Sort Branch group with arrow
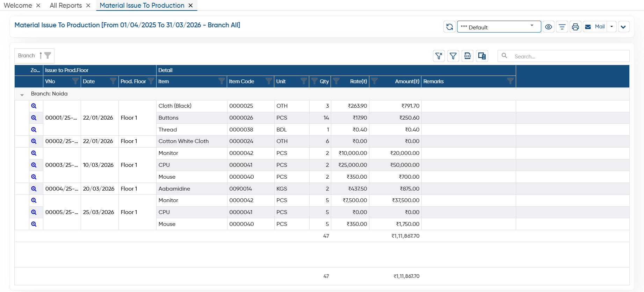This screenshot has width=644, height=292. pyautogui.click(x=41, y=56)
